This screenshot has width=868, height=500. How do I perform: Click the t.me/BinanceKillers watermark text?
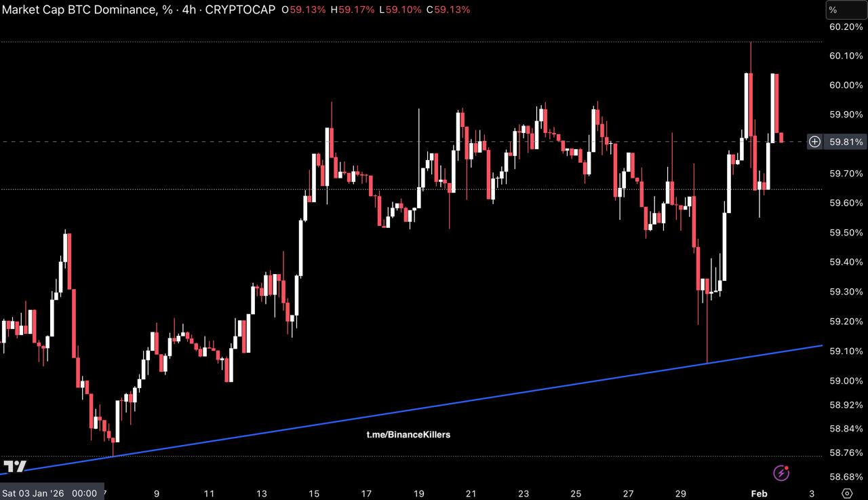click(408, 434)
